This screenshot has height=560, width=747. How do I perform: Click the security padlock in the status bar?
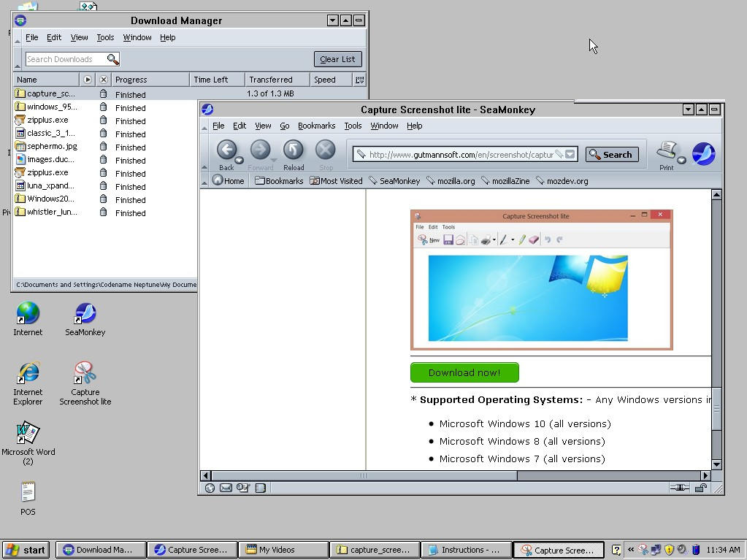(700, 488)
